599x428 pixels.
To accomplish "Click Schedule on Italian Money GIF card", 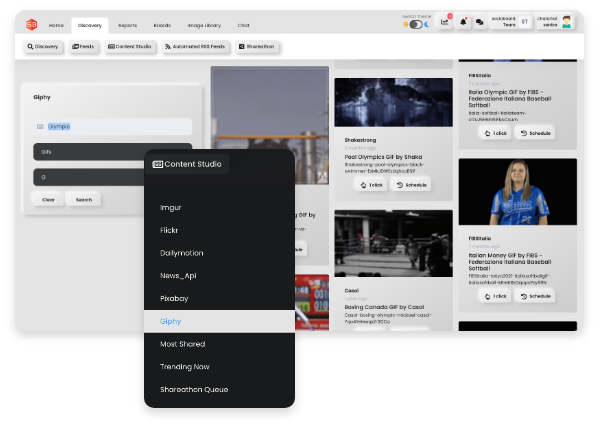I will (536, 296).
